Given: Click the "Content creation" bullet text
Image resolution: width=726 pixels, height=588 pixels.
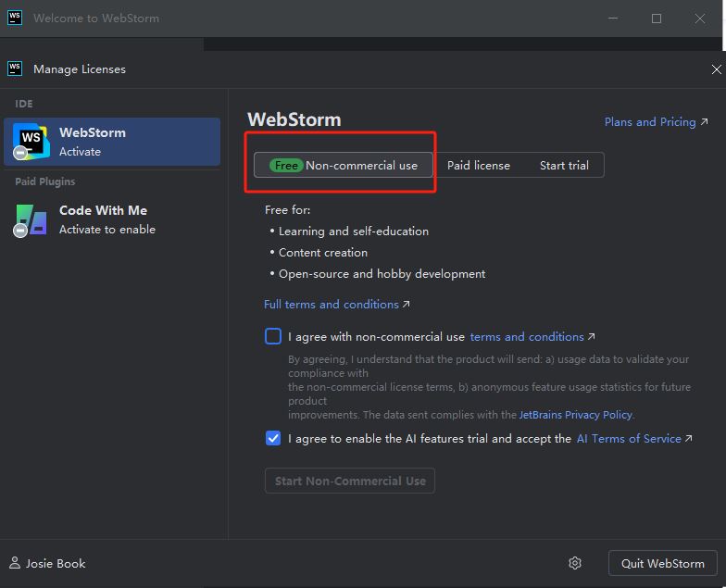Looking at the screenshot, I should pyautogui.click(x=322, y=252).
